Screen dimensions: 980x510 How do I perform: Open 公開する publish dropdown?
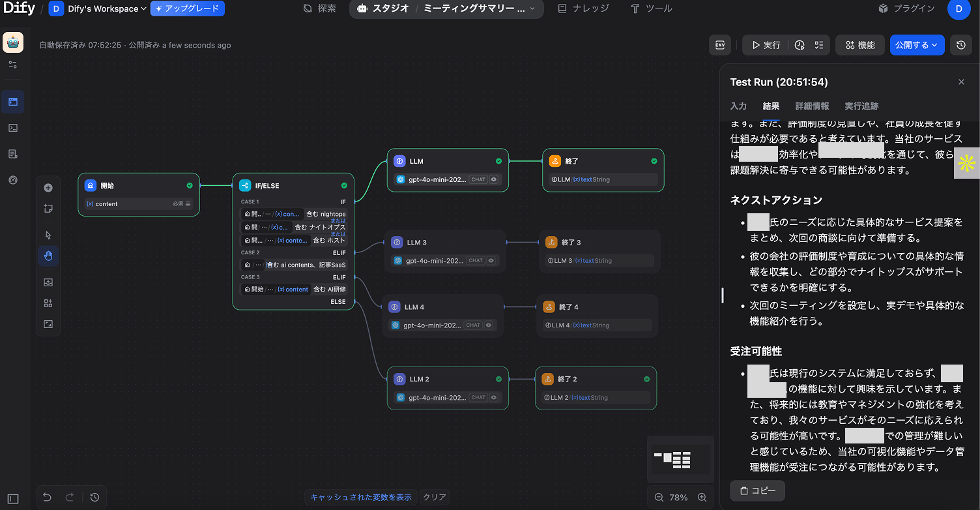pos(917,45)
